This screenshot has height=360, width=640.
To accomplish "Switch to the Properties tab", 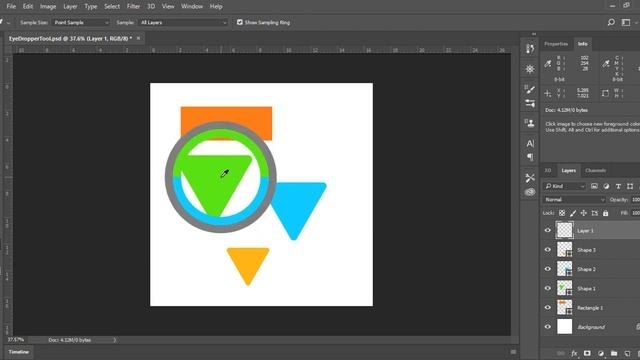I will [556, 44].
